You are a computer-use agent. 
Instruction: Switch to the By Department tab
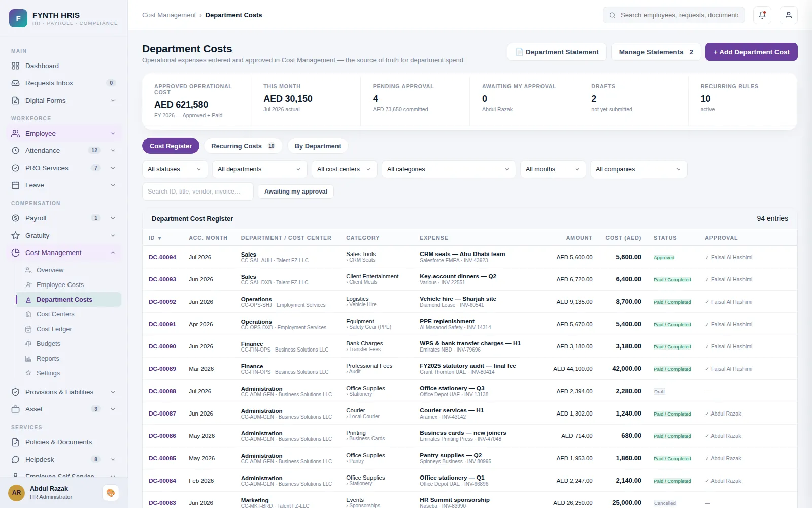point(318,146)
